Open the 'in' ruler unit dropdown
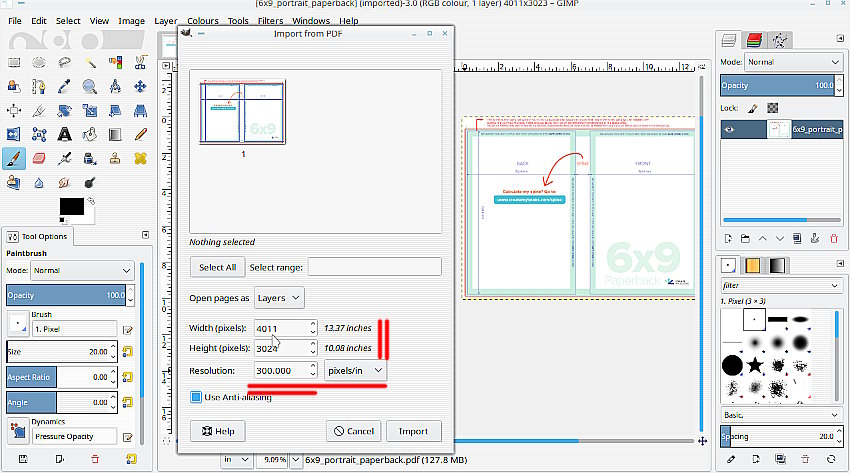 tap(236, 459)
